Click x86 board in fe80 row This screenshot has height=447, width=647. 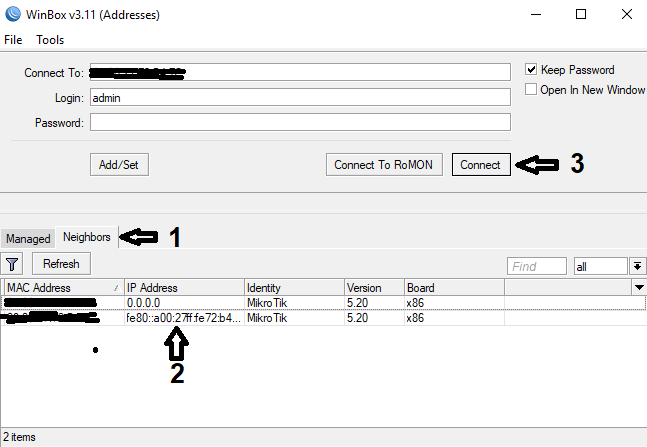coord(454,318)
